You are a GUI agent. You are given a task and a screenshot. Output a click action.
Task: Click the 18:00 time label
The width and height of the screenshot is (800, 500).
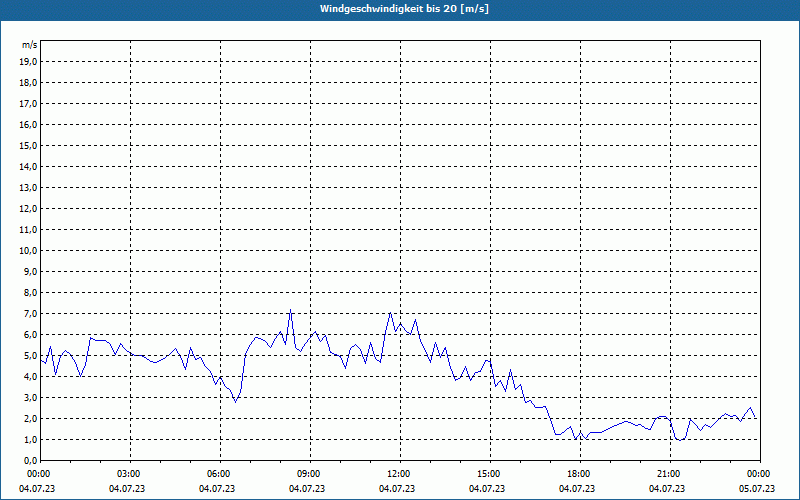point(580,474)
